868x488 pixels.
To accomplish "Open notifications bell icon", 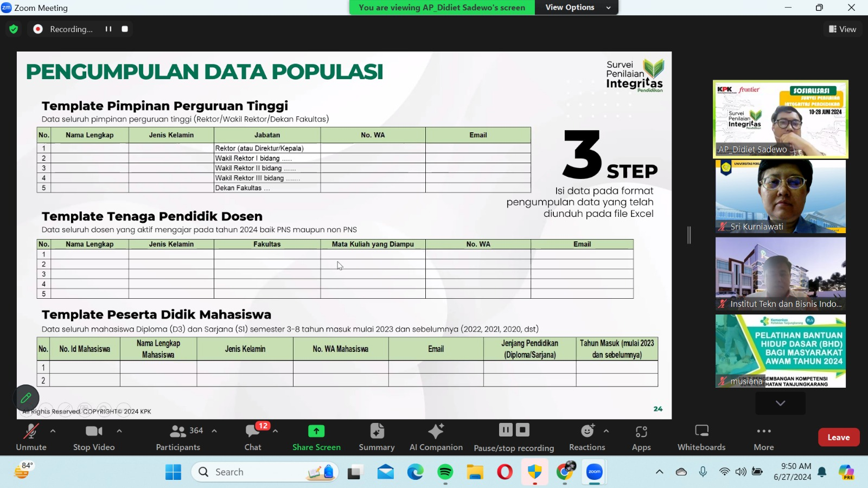I will pyautogui.click(x=822, y=472).
